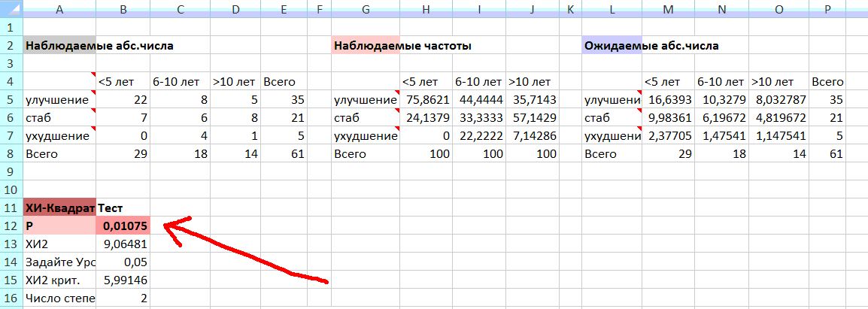The height and width of the screenshot is (309, 868).
Task: Click cell with observed frequency 75,8621
Action: pos(424,99)
